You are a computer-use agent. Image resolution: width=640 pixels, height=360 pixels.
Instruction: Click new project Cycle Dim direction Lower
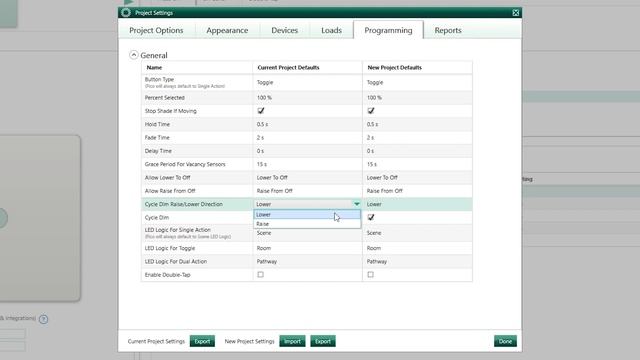click(374, 204)
